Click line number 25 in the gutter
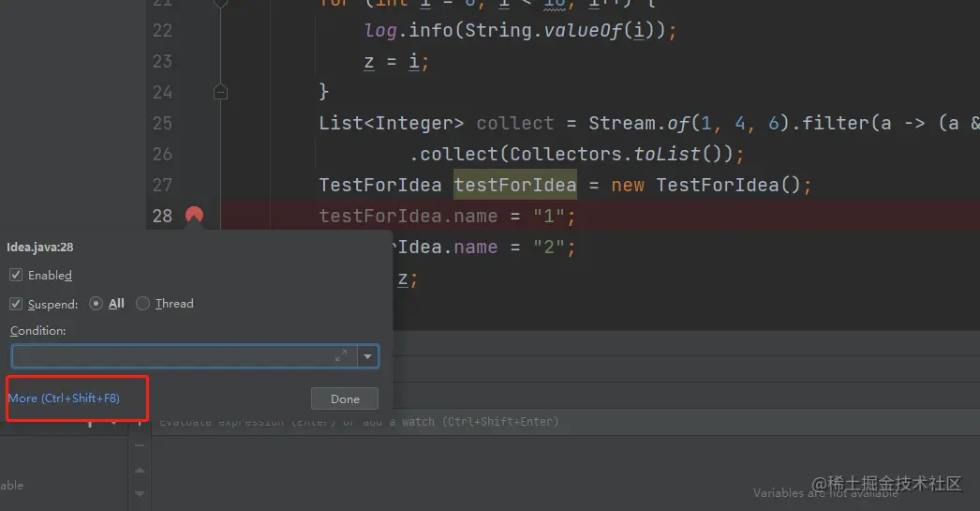Image resolution: width=980 pixels, height=511 pixels. click(162, 123)
